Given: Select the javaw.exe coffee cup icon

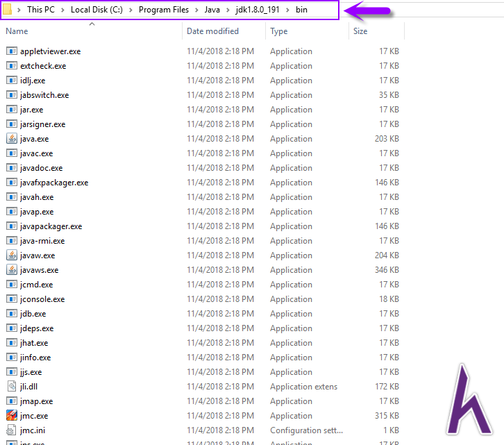Looking at the screenshot, I should [x=12, y=255].
